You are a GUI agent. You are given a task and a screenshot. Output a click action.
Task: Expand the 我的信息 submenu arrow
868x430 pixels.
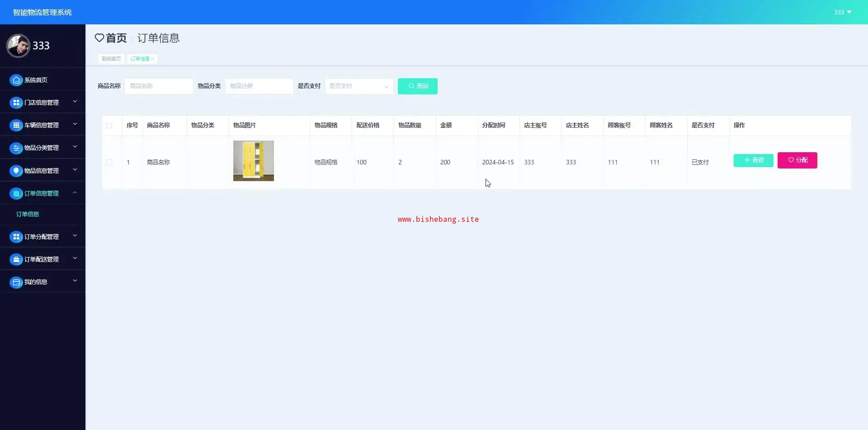pyautogui.click(x=75, y=281)
